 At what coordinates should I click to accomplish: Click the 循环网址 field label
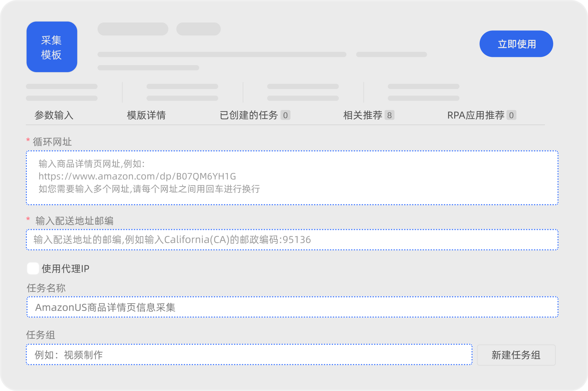[x=52, y=142]
